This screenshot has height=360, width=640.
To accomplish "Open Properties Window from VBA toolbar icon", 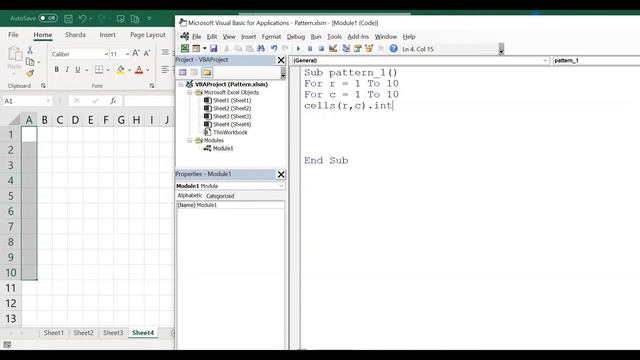I will [x=358, y=49].
